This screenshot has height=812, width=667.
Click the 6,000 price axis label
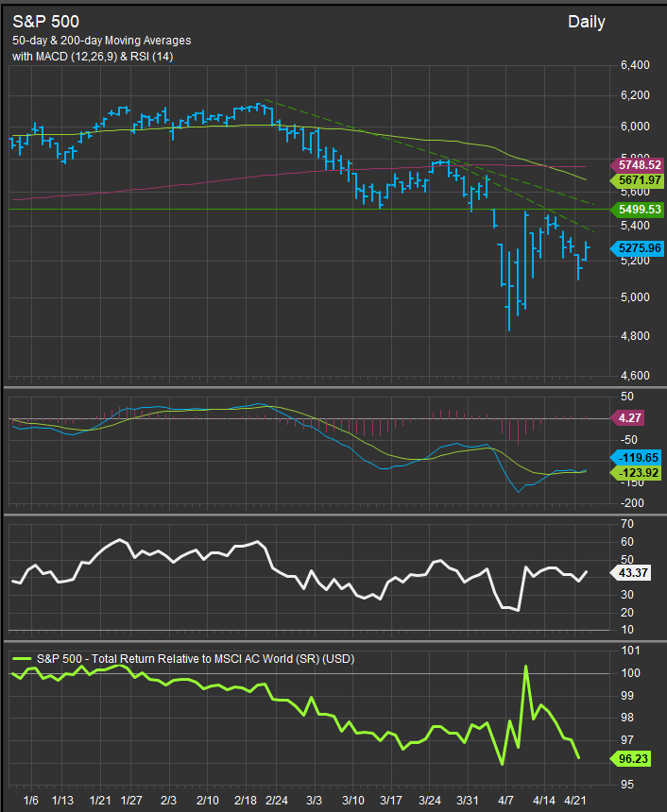coord(635,127)
